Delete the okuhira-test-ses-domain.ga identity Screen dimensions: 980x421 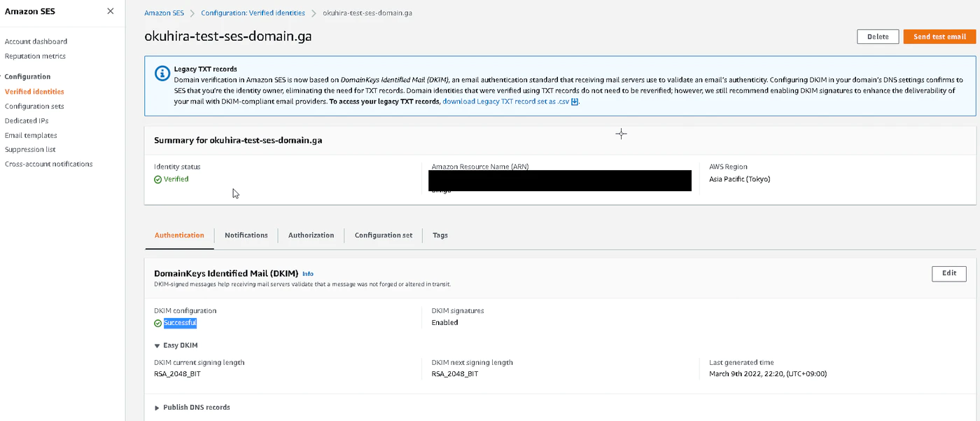(878, 37)
